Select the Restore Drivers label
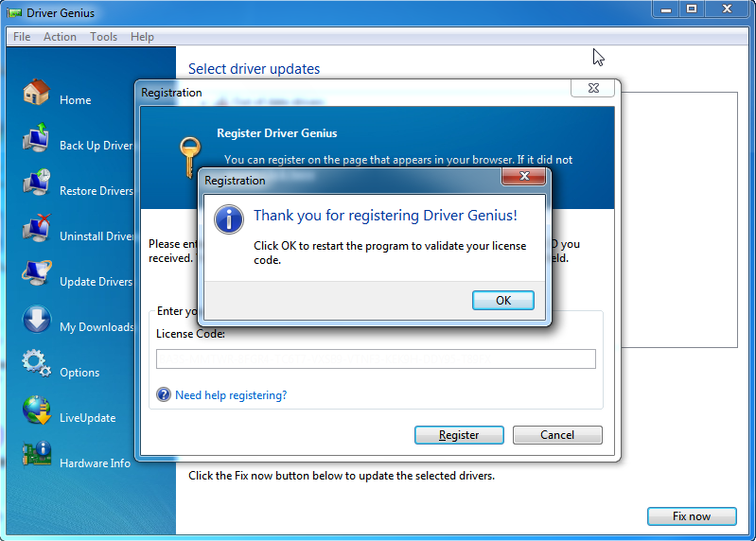The width and height of the screenshot is (756, 541). (97, 191)
